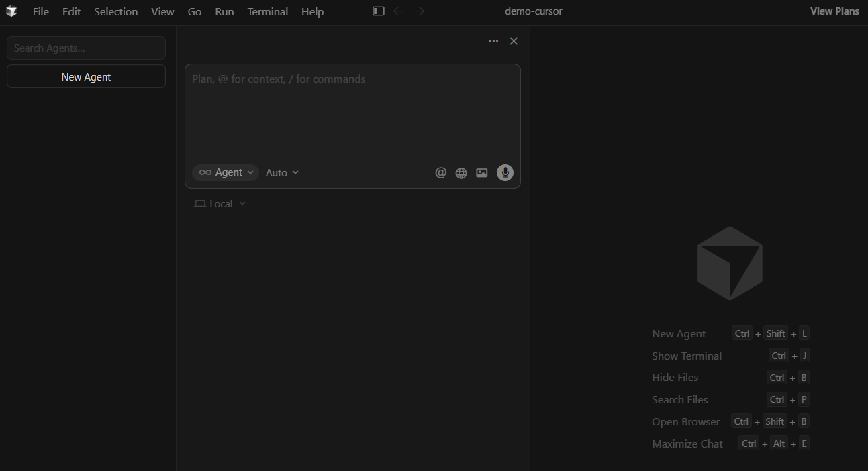This screenshot has width=868, height=471.
Task: Open the Selection menu
Action: click(x=115, y=11)
